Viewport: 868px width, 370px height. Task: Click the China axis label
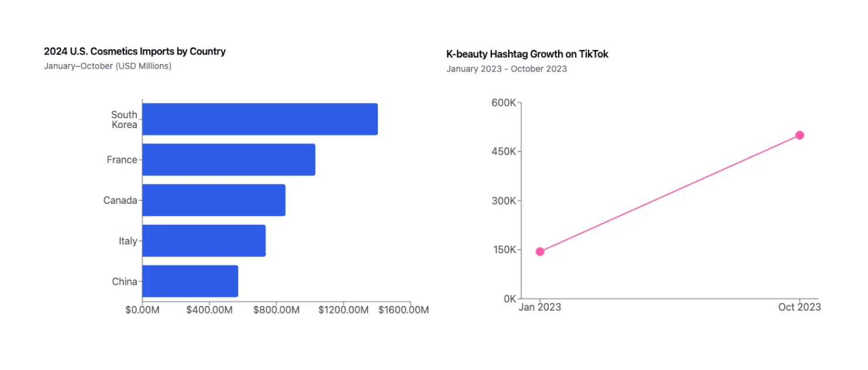pyautogui.click(x=122, y=281)
